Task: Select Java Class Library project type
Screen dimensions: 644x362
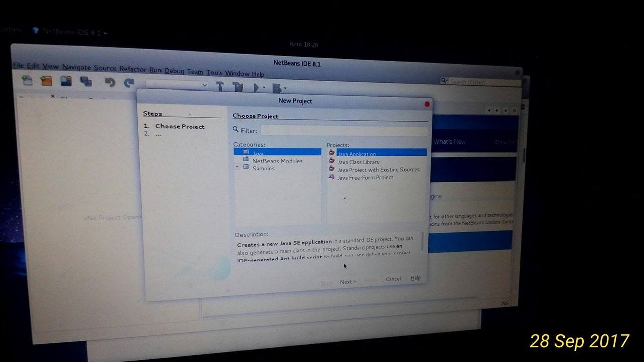Action: (x=358, y=162)
